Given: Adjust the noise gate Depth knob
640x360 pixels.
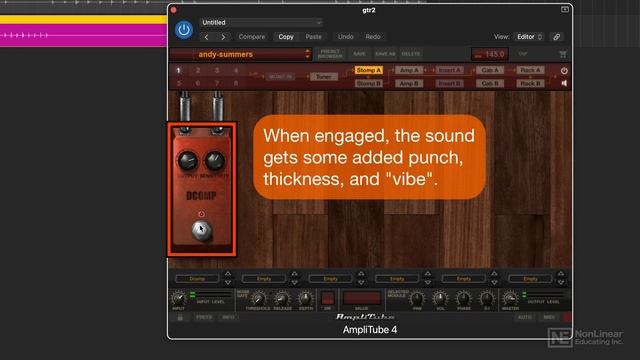Looking at the screenshot, I should [305, 299].
